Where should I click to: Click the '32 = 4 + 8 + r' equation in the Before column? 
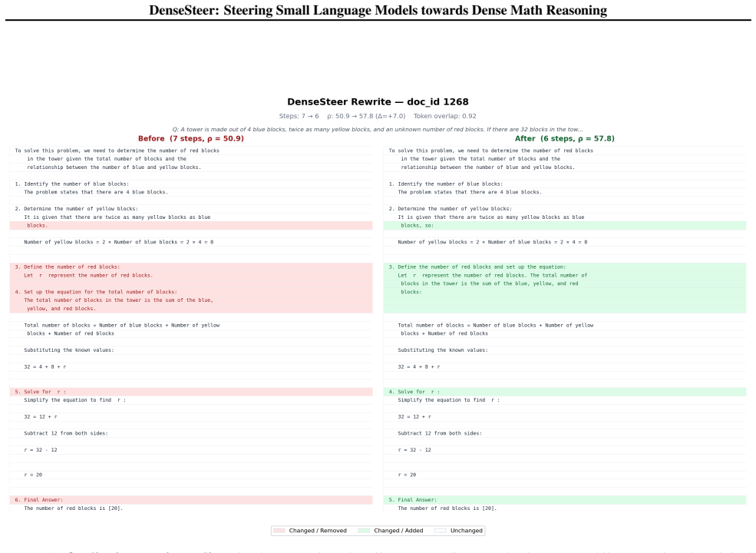45,366
